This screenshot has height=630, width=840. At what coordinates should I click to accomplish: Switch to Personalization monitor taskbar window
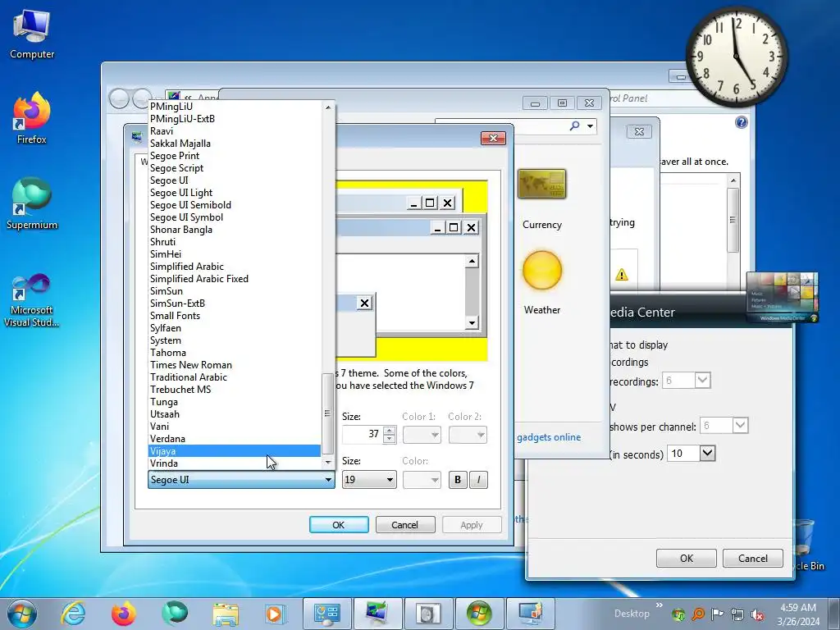(x=377, y=614)
